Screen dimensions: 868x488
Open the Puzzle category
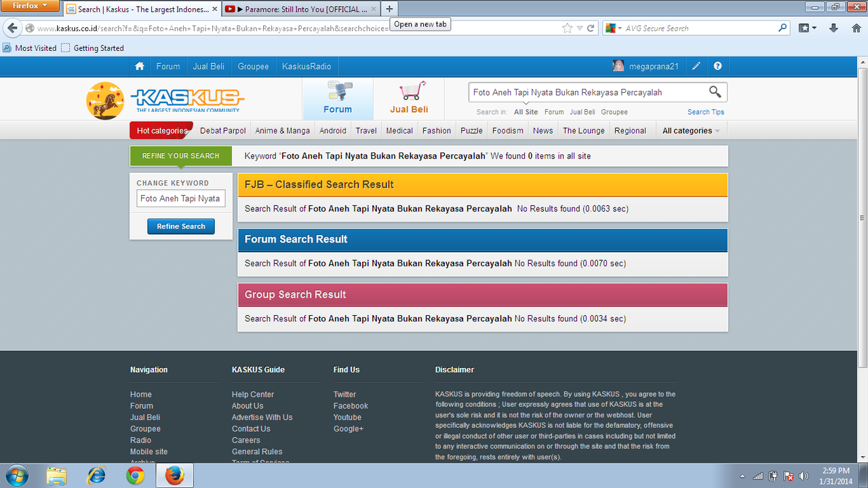coord(471,131)
